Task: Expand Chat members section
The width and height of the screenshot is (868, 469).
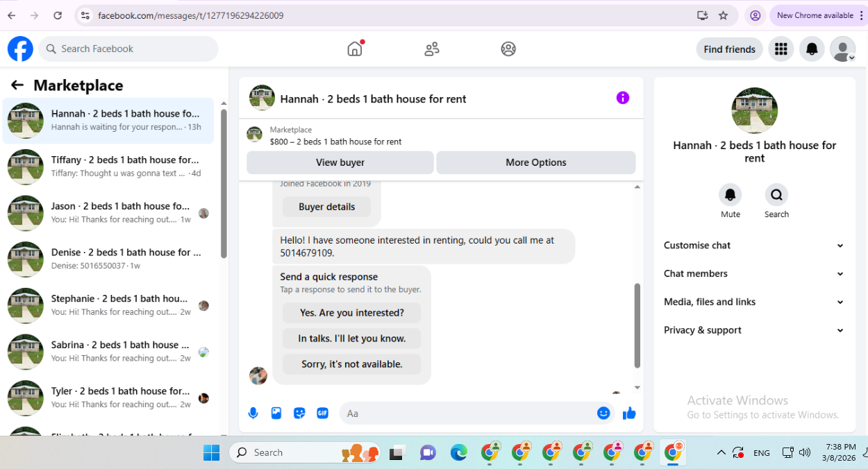Action: [754, 274]
